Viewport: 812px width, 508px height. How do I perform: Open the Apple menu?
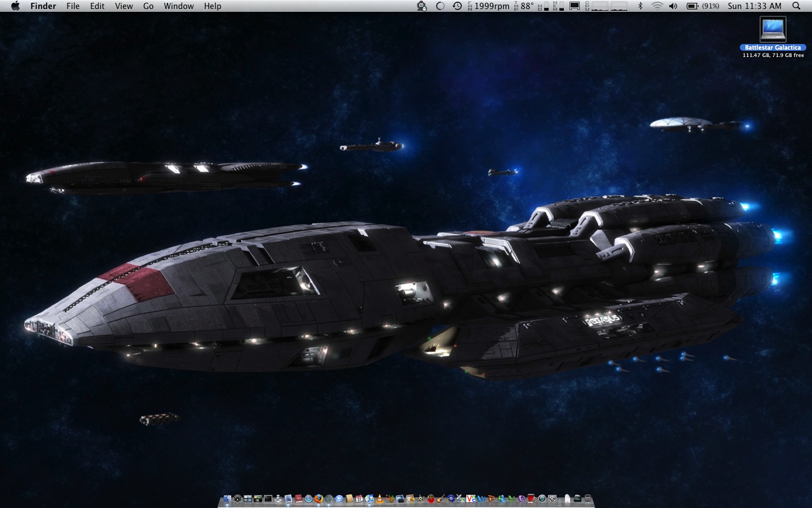click(15, 6)
